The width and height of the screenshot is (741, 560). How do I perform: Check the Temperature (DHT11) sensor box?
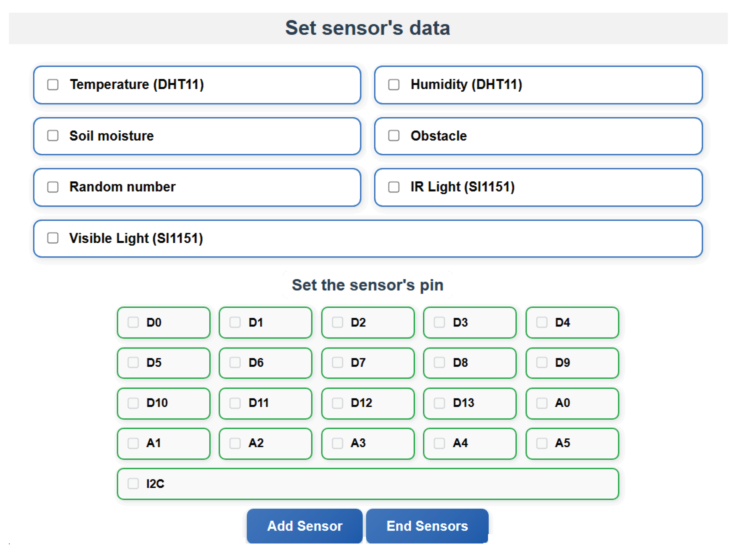click(53, 85)
